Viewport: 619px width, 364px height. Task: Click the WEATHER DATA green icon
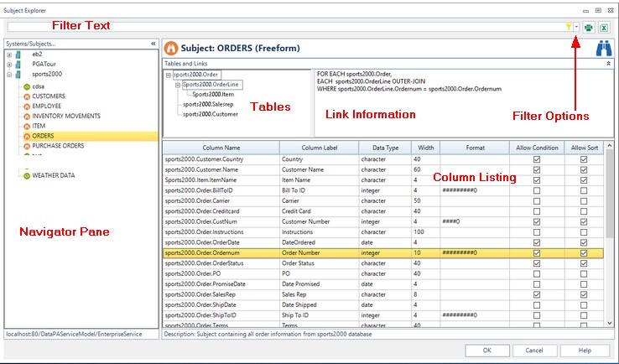pyautogui.click(x=26, y=175)
